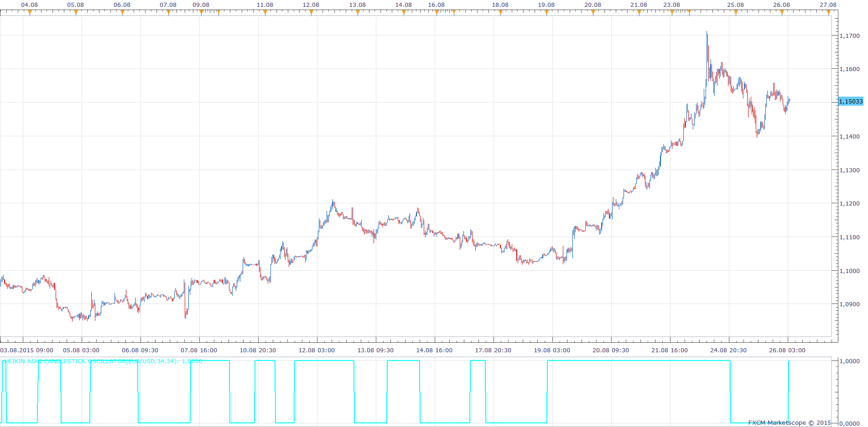Select the 21.08 16:00 time axis label

(x=670, y=350)
